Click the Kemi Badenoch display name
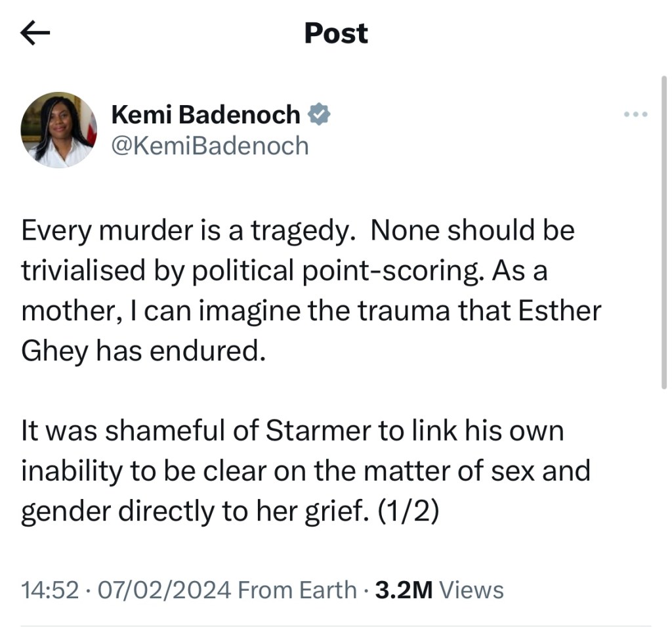Viewport: 672px width, 627px height. pyautogui.click(x=205, y=115)
